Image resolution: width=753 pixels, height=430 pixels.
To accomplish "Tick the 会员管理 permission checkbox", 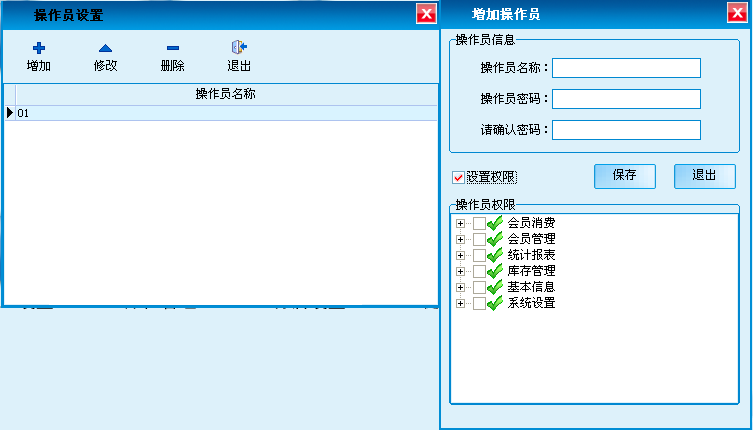I will tap(479, 239).
